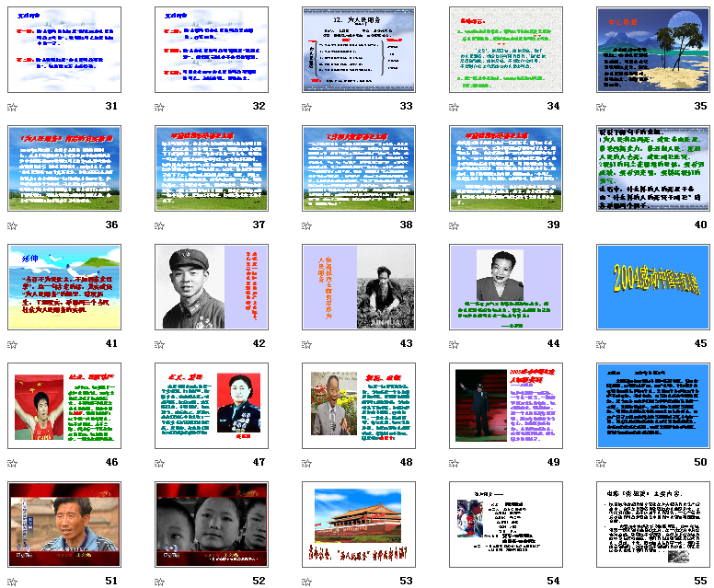This screenshot has height=588, width=714.
Task: Select slide 41 beach seagull thumbnail
Action: point(64,287)
